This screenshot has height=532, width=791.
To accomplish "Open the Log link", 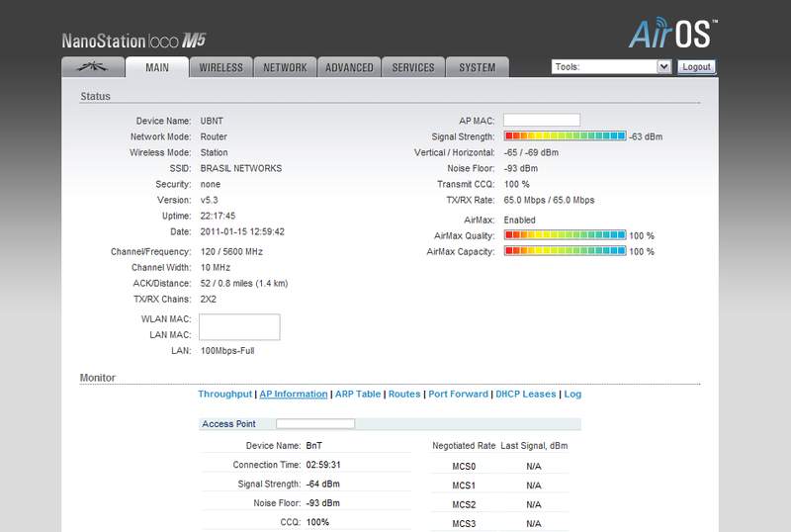I will click(572, 394).
